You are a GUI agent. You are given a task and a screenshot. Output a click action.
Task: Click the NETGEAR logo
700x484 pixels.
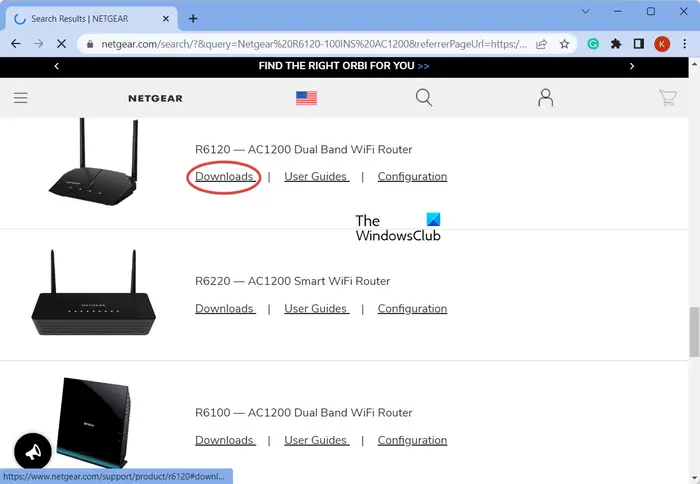click(155, 98)
